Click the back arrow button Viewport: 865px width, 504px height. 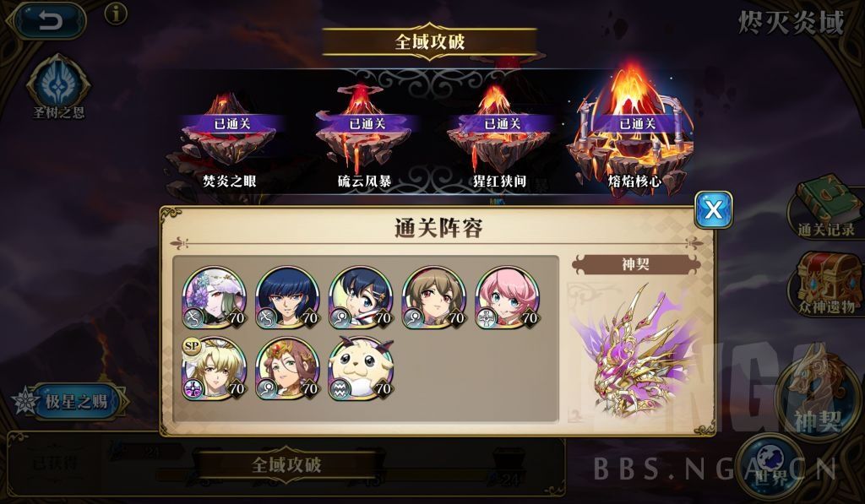click(x=50, y=21)
